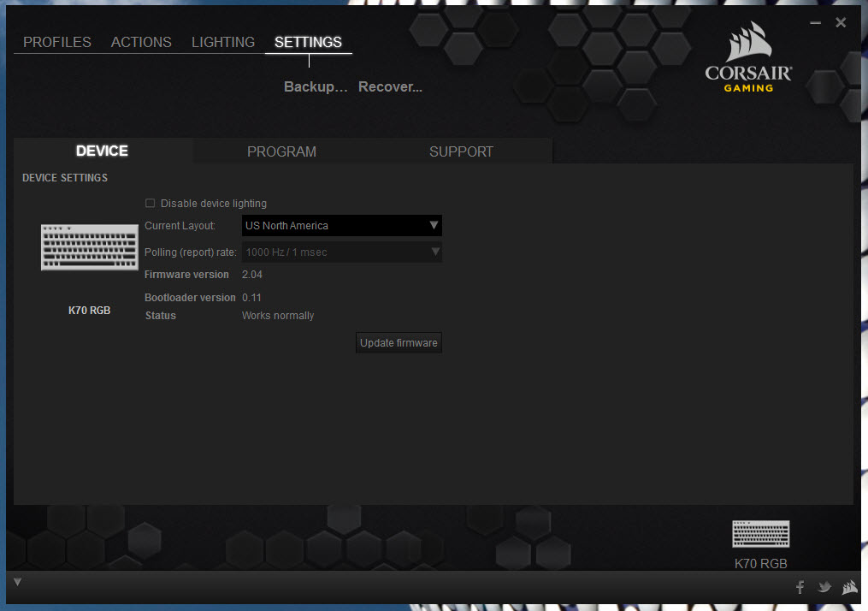Select the K70 RGB keyboard icon in footer

pos(760,533)
